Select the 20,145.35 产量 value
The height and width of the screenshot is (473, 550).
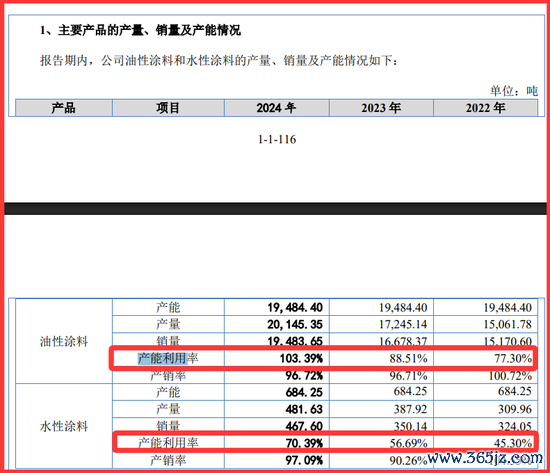pyautogui.click(x=295, y=324)
